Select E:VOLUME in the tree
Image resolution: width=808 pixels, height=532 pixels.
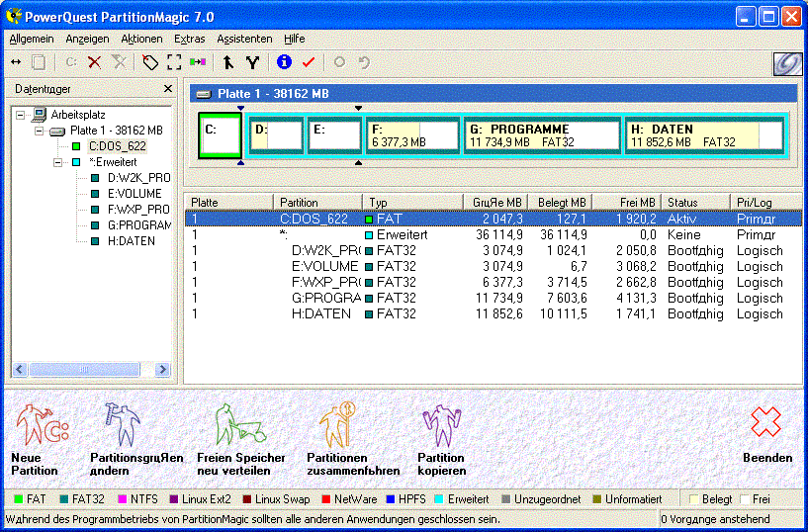click(x=135, y=194)
